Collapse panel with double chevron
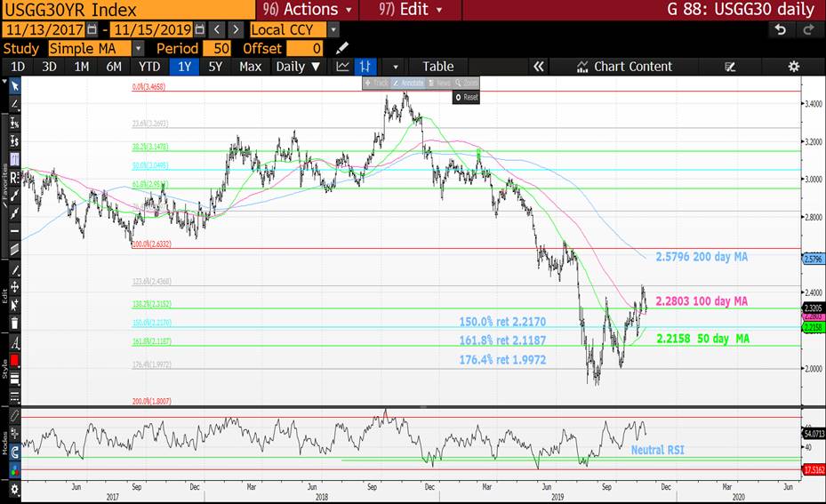The image size is (826, 504). click(539, 67)
